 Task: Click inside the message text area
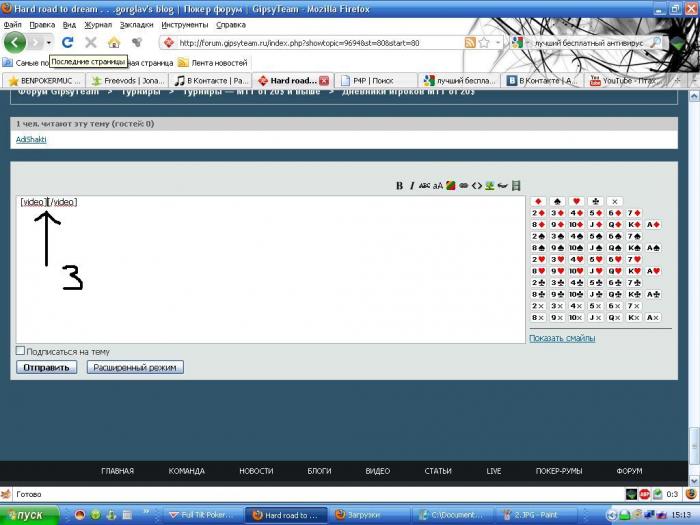coord(271,270)
